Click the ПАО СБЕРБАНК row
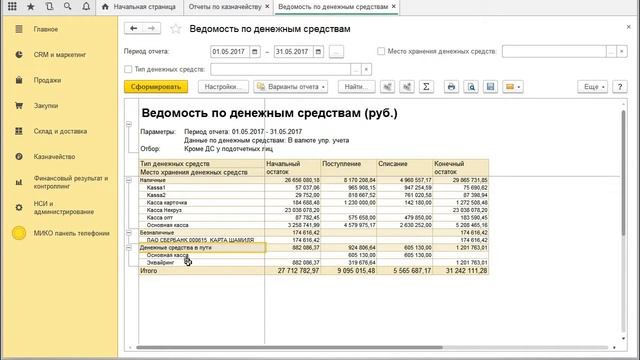This screenshot has height=360, width=640. click(x=202, y=240)
